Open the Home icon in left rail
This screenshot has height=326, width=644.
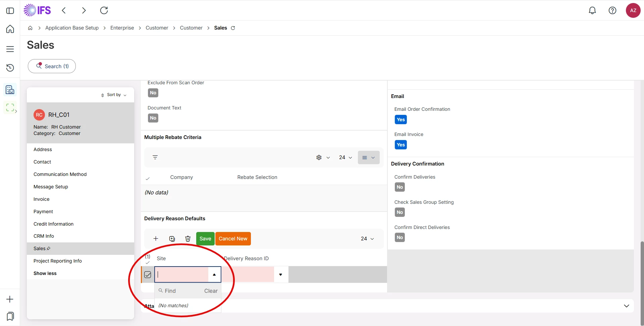(10, 29)
